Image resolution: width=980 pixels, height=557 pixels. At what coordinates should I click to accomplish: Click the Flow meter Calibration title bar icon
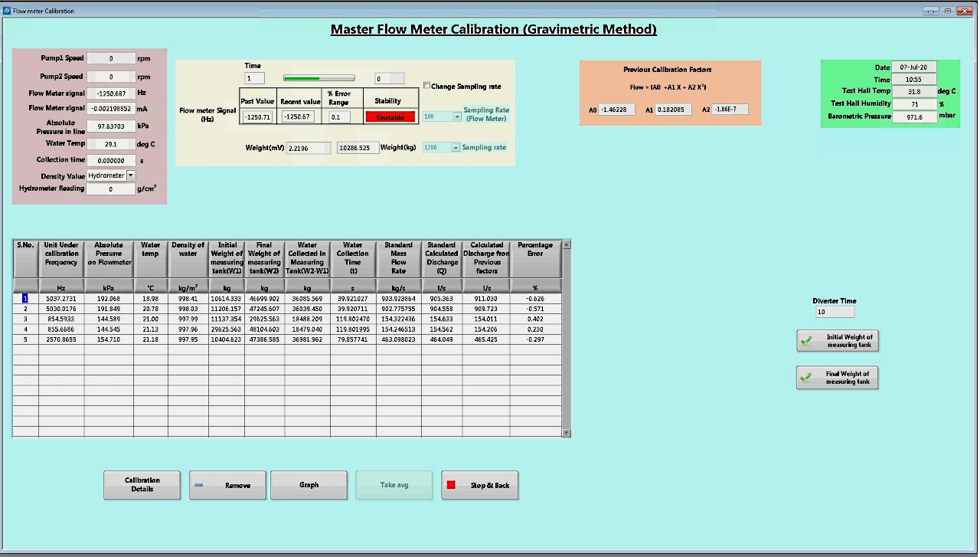click(x=8, y=10)
